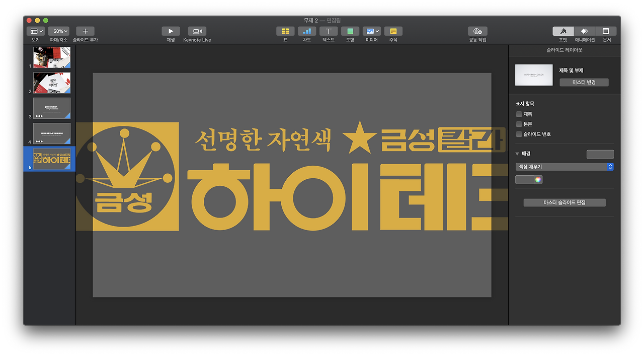Switch to the 문서 document inspector
Viewport: 644px width, 356px height.
pos(606,31)
